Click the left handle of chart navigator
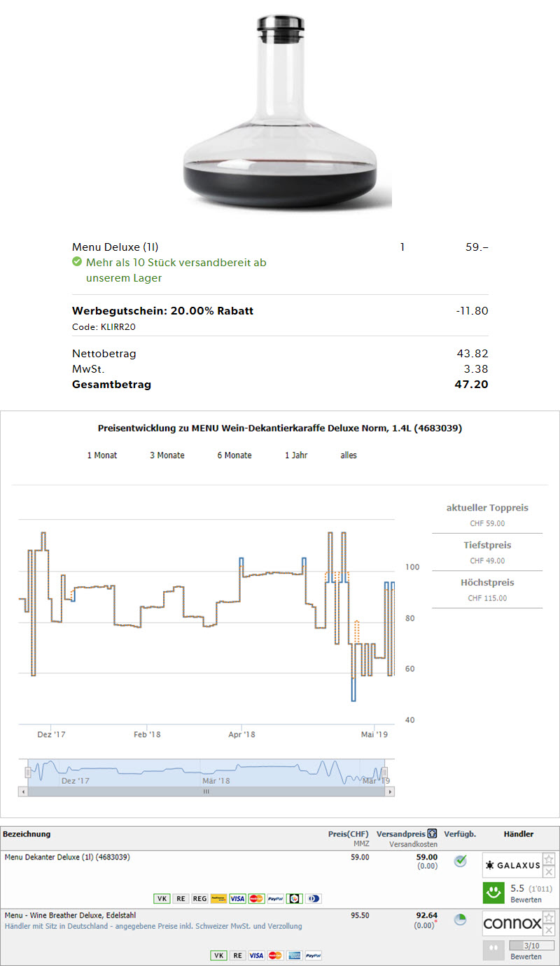Viewport: 560px width, 966px height. click(29, 772)
